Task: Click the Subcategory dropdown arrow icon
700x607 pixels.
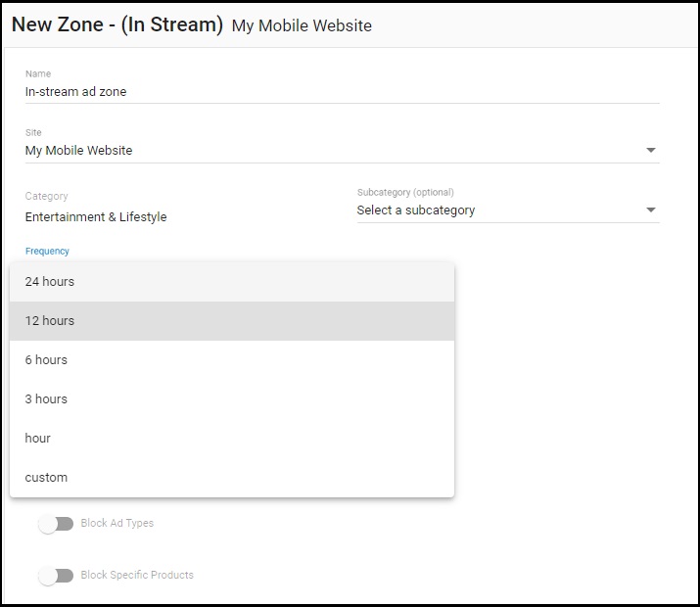Action: [x=651, y=210]
